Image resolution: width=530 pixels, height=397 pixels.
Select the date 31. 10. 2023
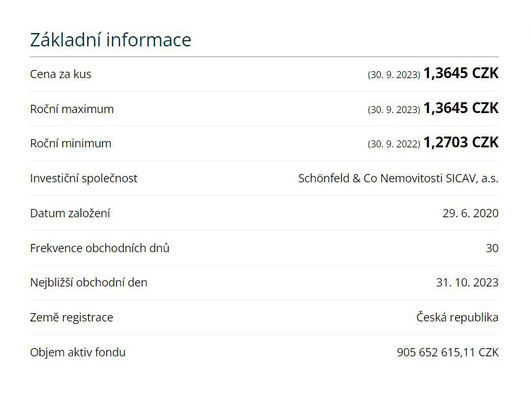pyautogui.click(x=467, y=282)
